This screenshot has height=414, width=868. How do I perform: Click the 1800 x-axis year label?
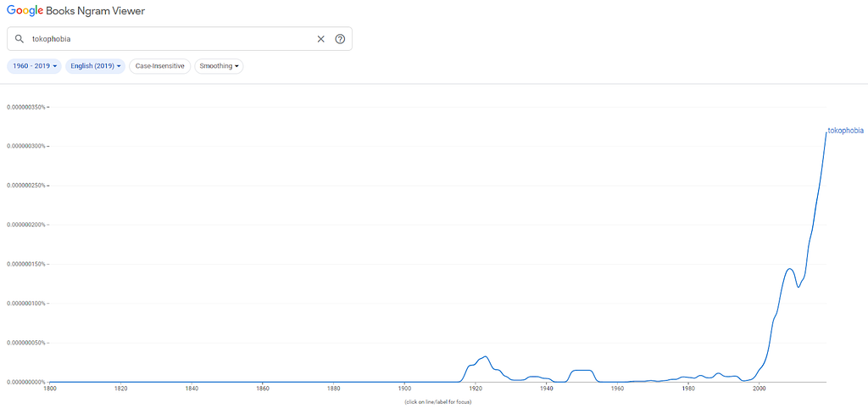coord(50,389)
